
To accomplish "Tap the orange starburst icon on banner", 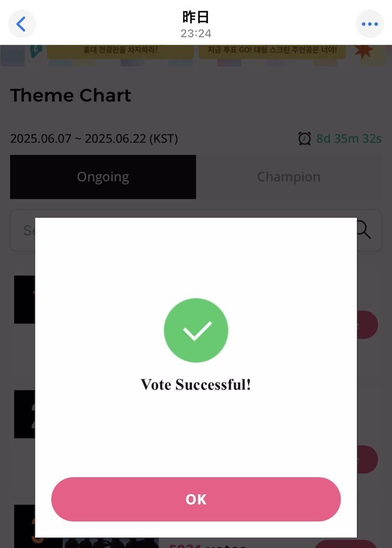I will coord(363,50).
